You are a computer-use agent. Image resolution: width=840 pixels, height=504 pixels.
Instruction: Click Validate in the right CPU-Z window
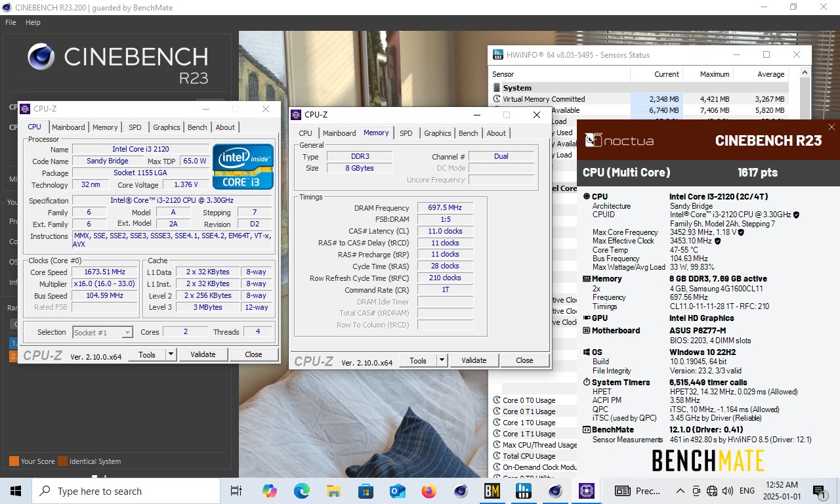pyautogui.click(x=474, y=360)
